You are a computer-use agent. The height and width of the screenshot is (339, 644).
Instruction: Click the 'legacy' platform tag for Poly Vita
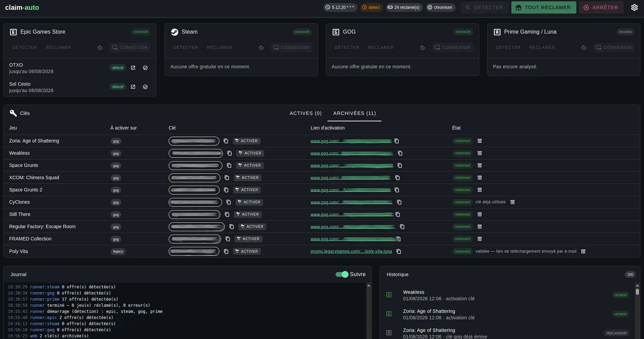click(x=118, y=251)
